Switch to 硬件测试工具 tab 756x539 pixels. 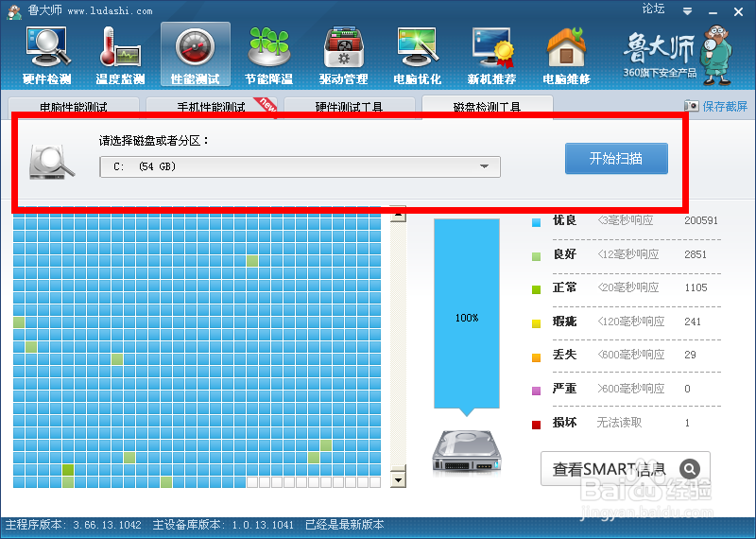(x=349, y=107)
